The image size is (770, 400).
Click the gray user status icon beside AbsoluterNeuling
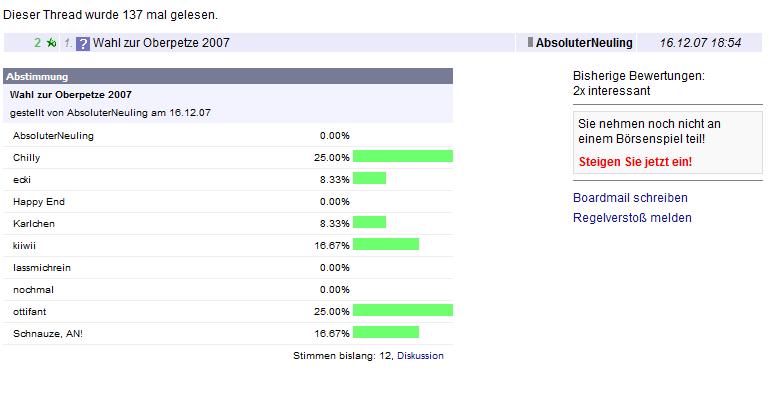pyautogui.click(x=530, y=42)
